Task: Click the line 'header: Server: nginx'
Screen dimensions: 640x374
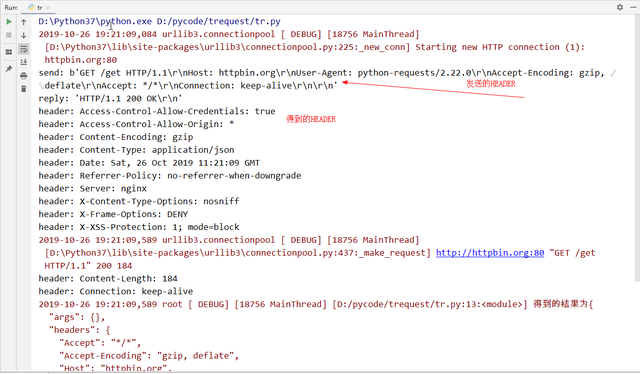Action: 93,188
